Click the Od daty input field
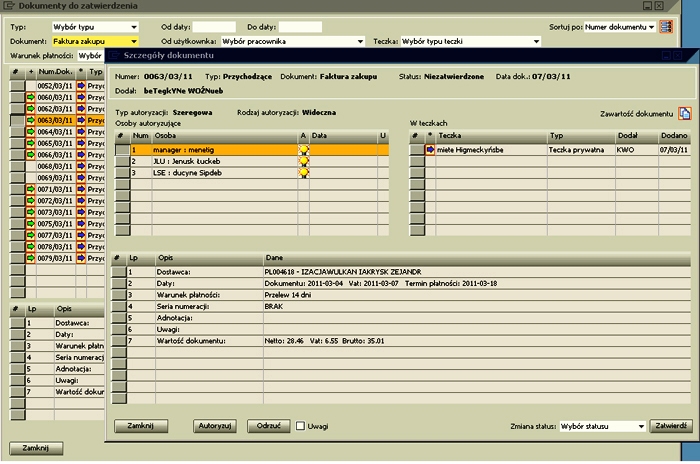This screenshot has height=464, width=700. (x=214, y=27)
